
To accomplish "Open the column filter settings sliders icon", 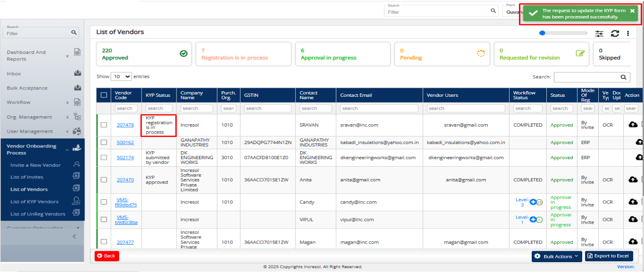I will click(x=599, y=34).
